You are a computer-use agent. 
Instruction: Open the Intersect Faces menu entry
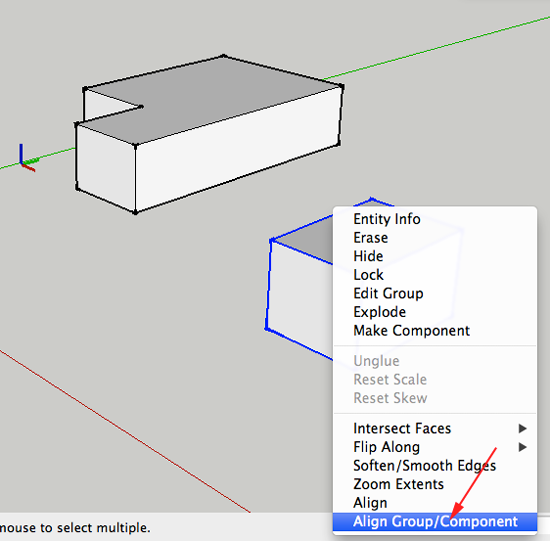click(x=435, y=428)
